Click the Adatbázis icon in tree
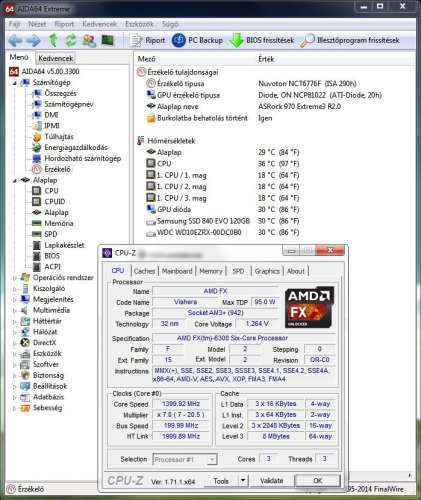The image size is (421, 500). (x=25, y=397)
